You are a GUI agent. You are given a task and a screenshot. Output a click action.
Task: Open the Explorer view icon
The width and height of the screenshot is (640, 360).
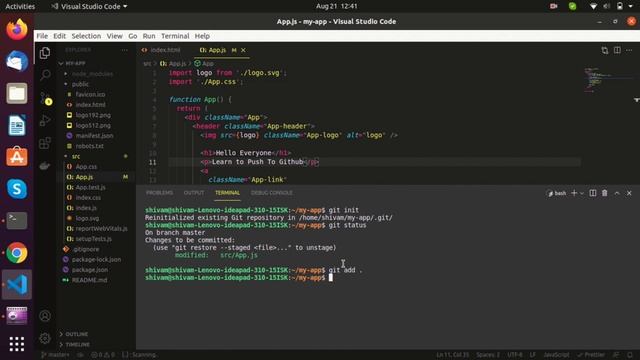pos(45,53)
